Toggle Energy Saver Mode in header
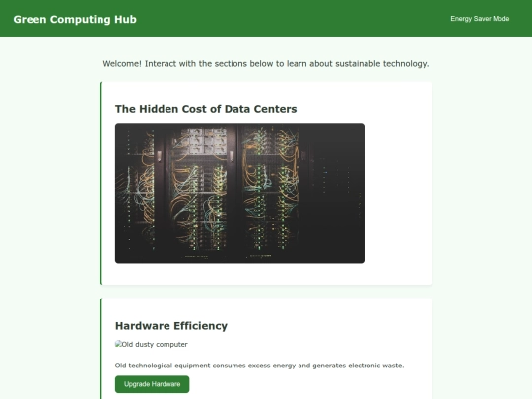 480,19
